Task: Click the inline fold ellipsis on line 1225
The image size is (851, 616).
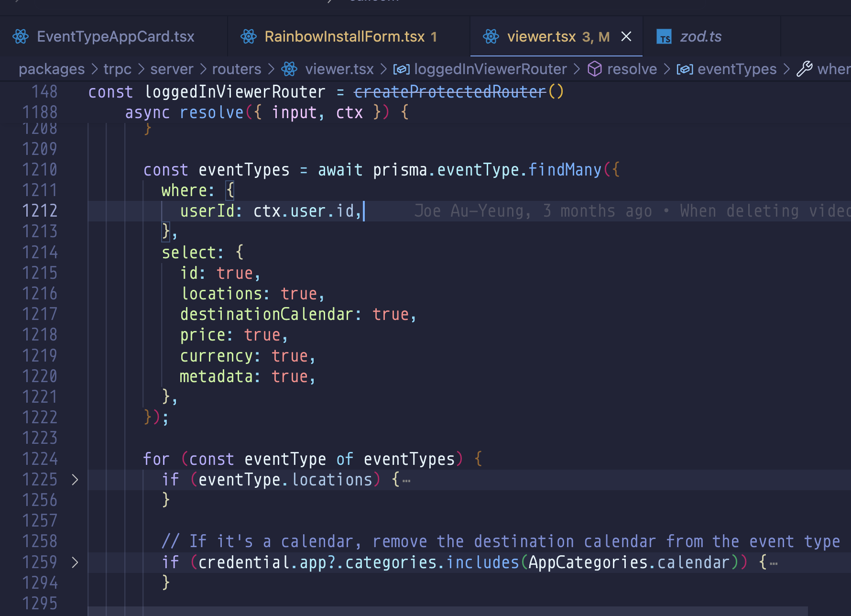Action: [406, 481]
